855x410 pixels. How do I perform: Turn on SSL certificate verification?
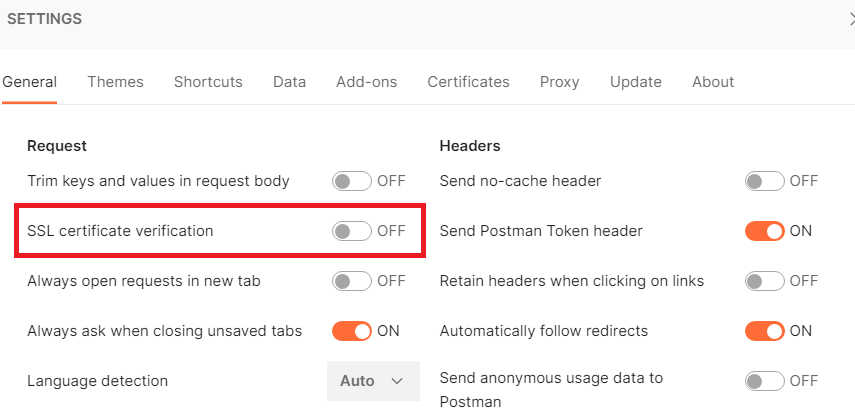[x=352, y=231]
